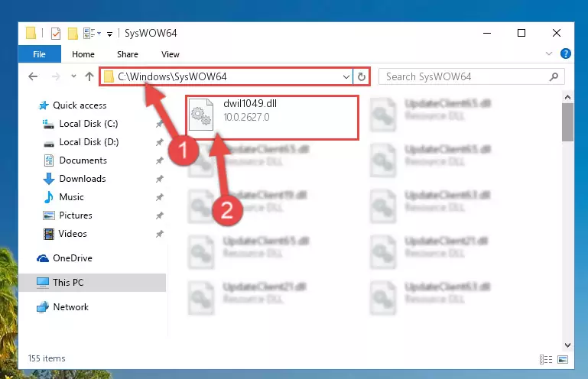Click the Properties quick access toolbar icon
Screen dimensions: 588x379
coord(56,34)
